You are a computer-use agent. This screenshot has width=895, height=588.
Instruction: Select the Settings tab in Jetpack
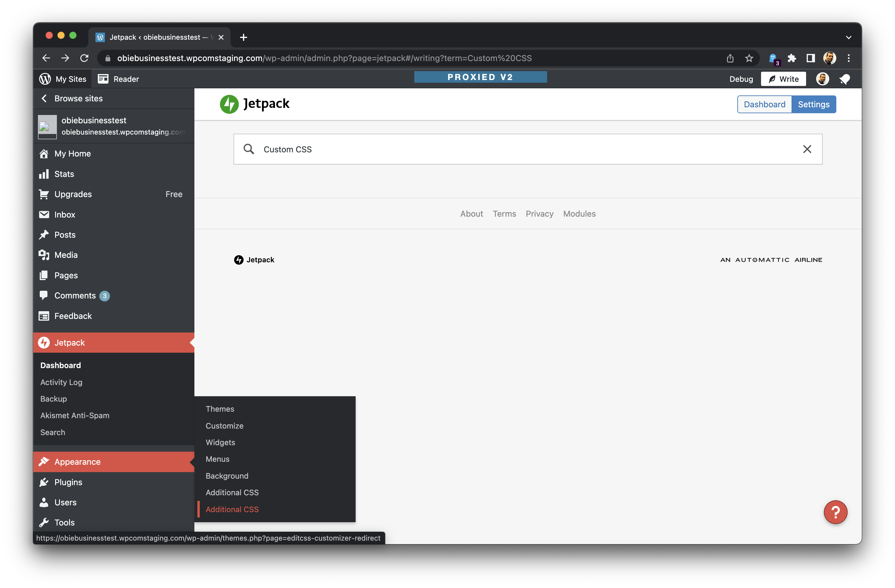[x=814, y=105]
